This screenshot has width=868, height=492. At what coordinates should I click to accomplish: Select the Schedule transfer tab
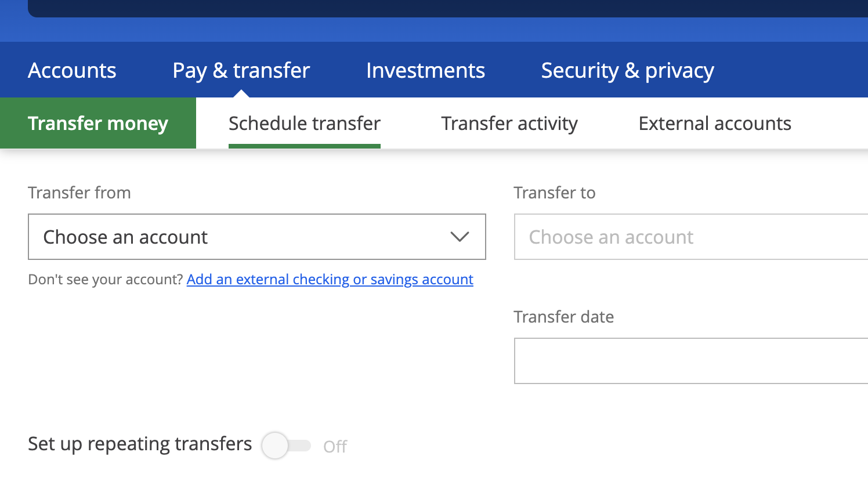click(x=305, y=123)
